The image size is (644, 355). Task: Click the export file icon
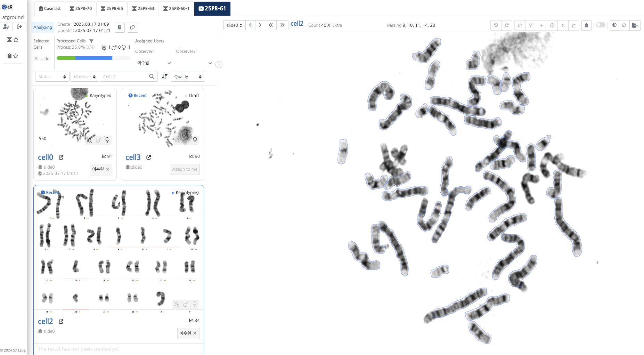pos(635,25)
